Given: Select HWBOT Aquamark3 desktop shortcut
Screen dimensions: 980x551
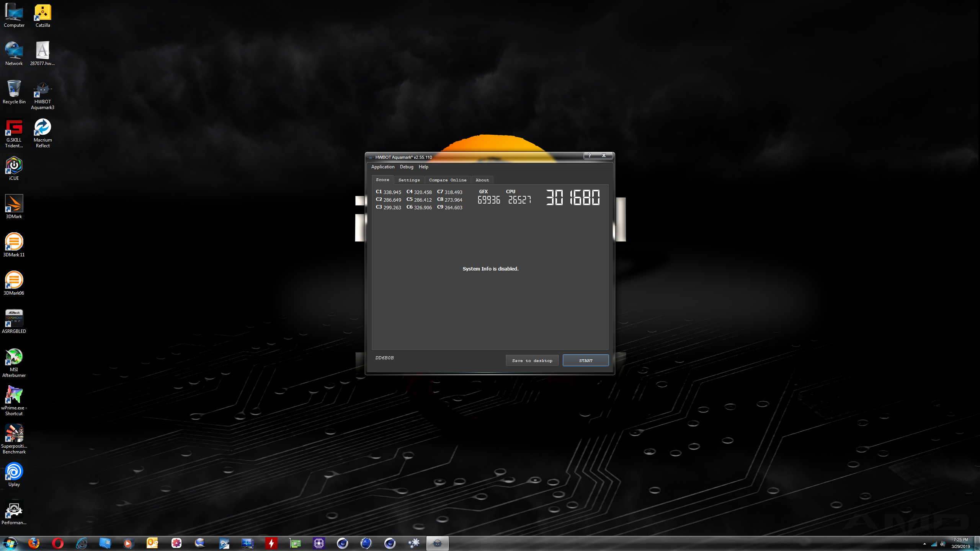Looking at the screenshot, I should pos(42,95).
